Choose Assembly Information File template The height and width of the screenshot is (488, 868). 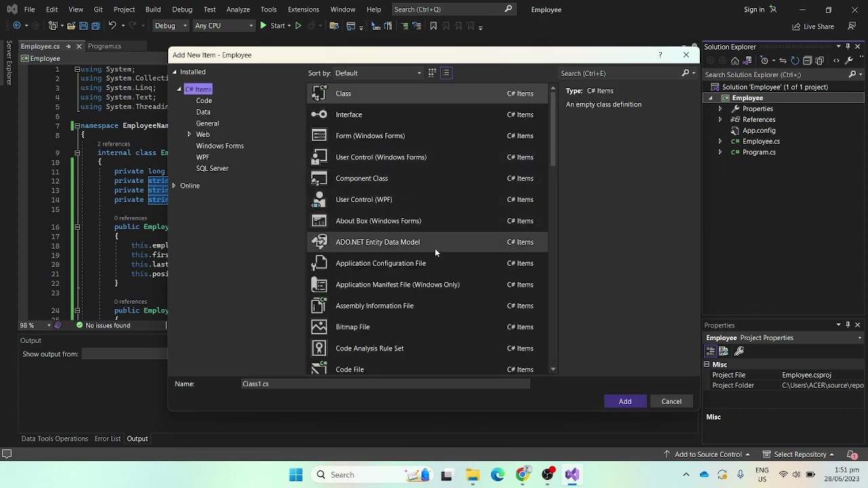click(427, 306)
